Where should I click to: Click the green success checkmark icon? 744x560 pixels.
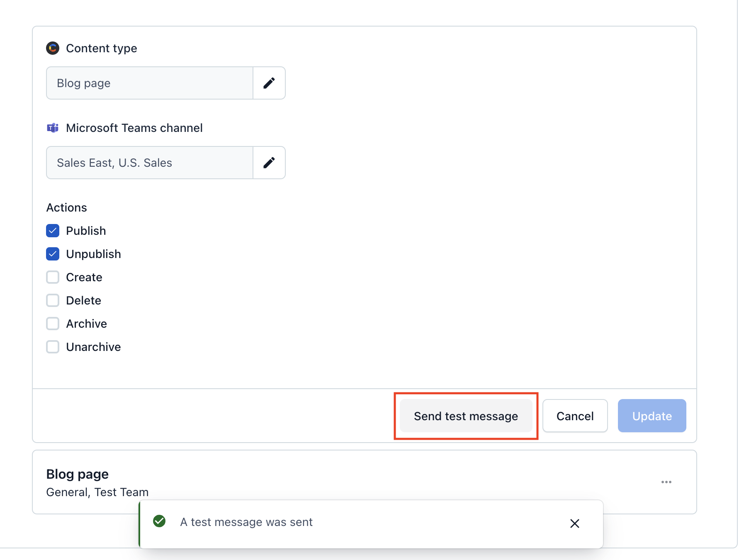point(159,521)
